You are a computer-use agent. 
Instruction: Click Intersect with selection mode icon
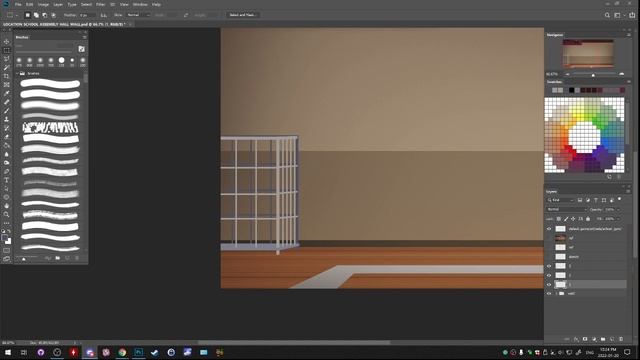pyautogui.click(x=53, y=15)
